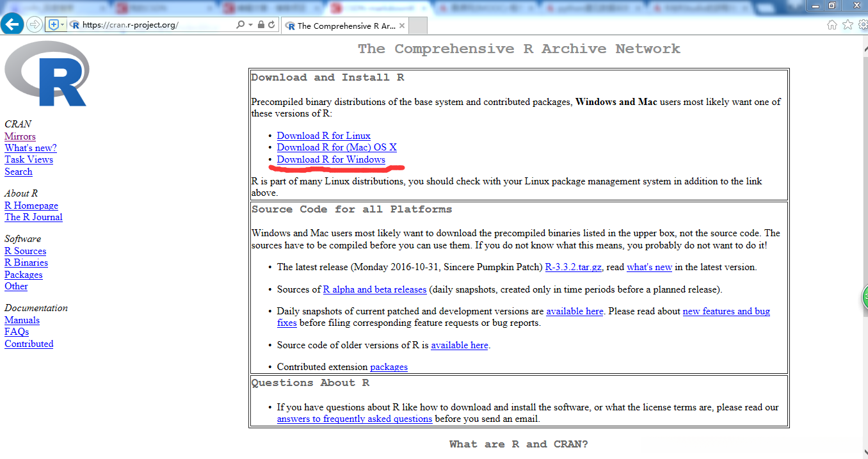Click the R site icon in address bar
Image resolution: width=868 pixels, height=459 pixels.
[74, 25]
